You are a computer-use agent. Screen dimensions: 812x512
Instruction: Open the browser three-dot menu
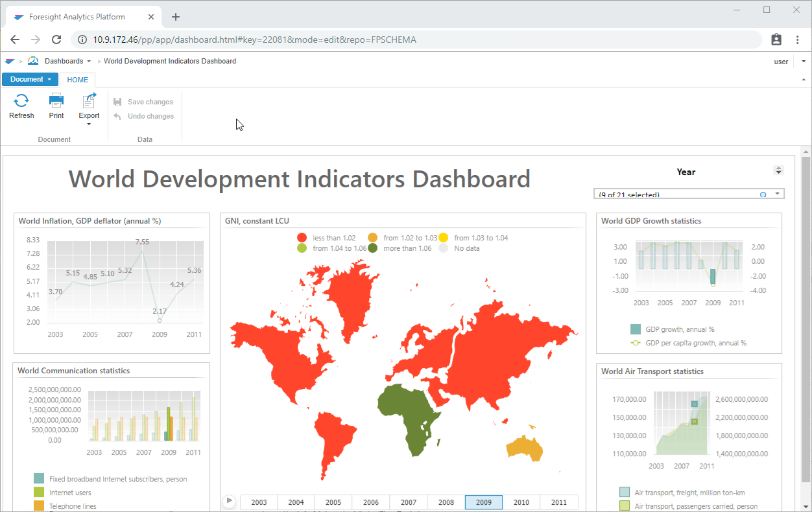(797, 40)
